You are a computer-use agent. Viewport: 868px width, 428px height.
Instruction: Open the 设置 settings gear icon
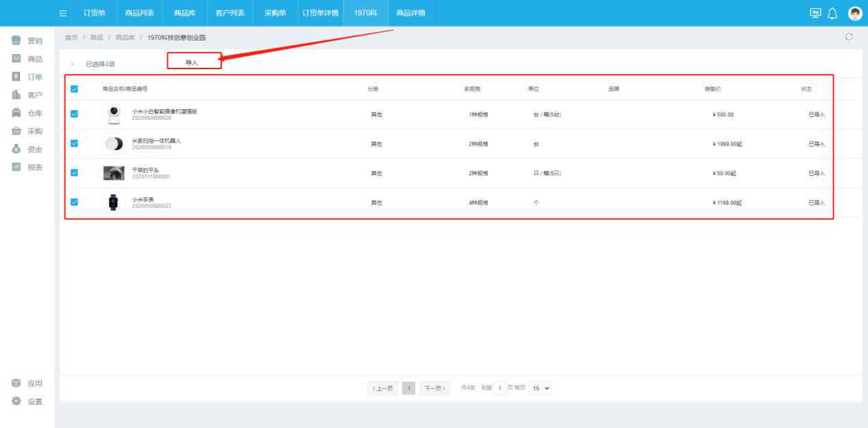16,401
